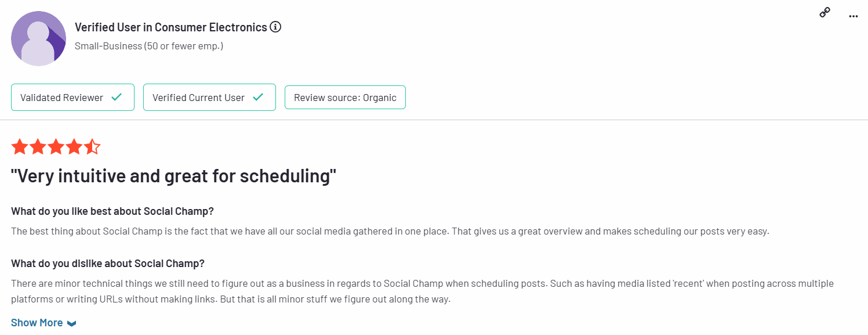Screen dimensions: 868x335
Task: Click the checkmark in Verified Current User badge
Action: 257,97
